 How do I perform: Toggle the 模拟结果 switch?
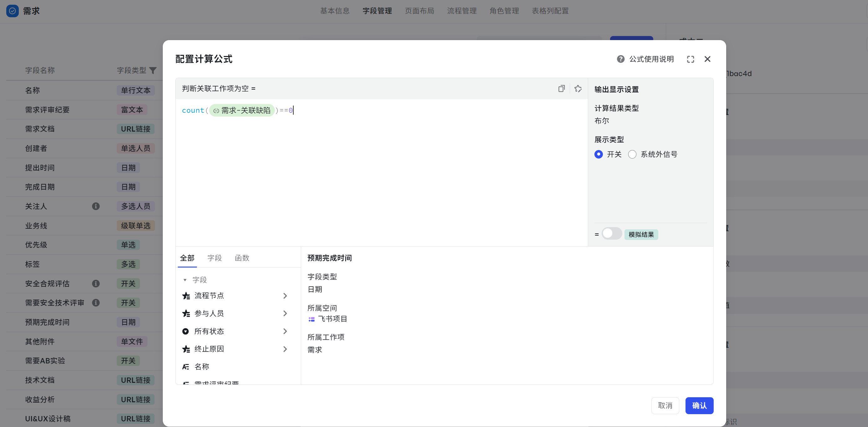coord(612,233)
